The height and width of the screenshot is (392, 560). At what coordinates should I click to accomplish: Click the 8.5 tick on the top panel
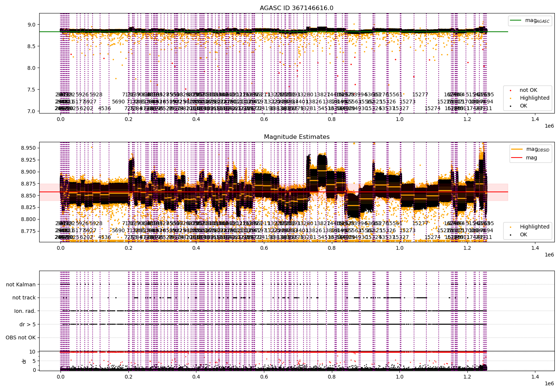tap(31, 46)
